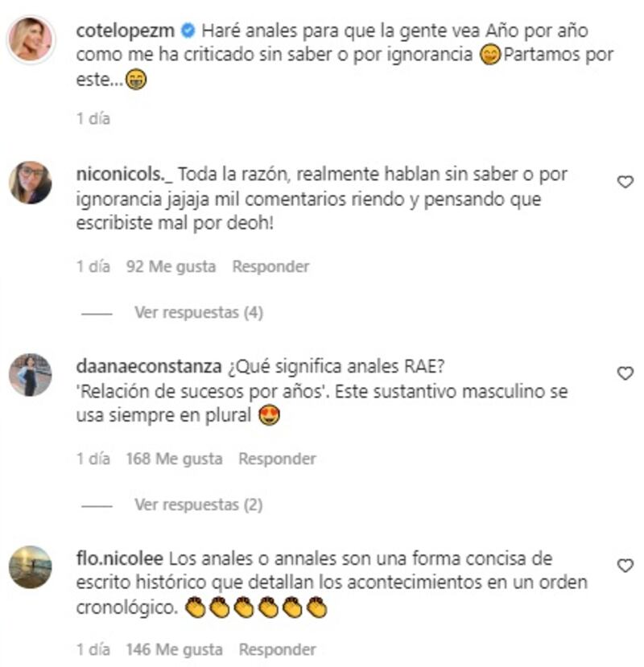Click the blue verified badge next to cotelopezm

click(x=188, y=31)
